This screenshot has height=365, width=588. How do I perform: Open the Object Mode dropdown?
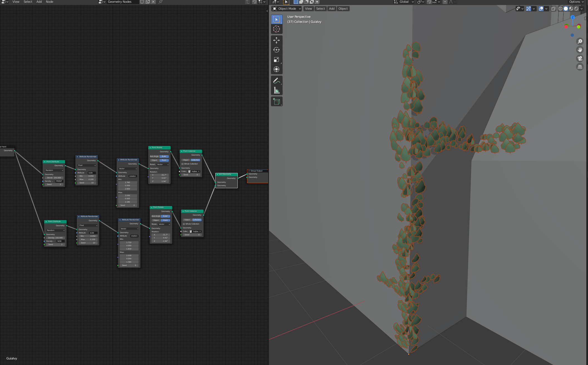[x=286, y=9]
